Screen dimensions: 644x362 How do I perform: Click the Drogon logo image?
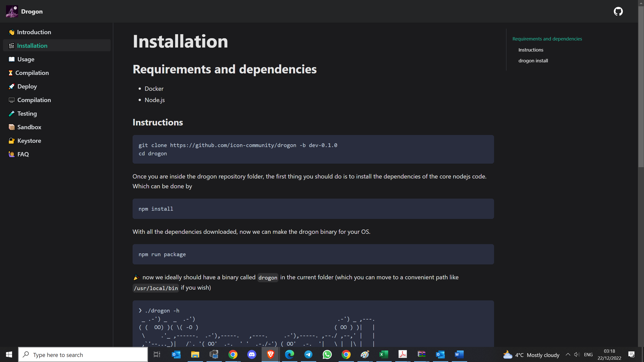click(x=12, y=11)
